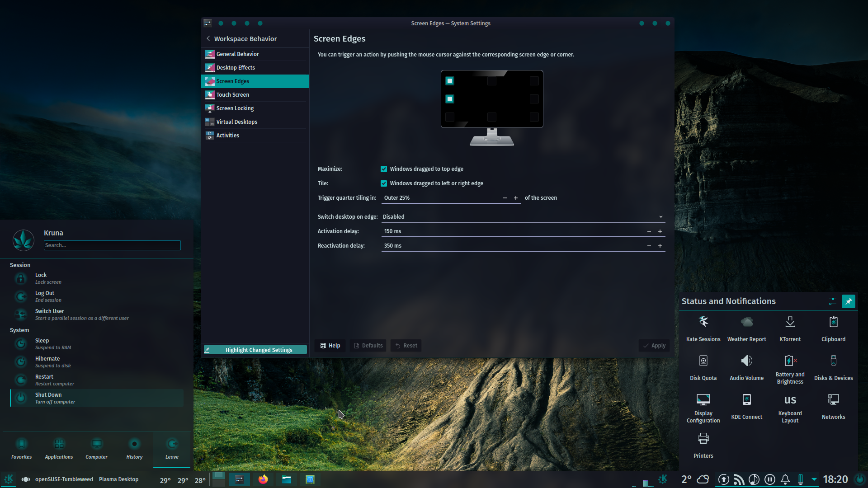Image resolution: width=868 pixels, height=488 pixels.
Task: Click the right edge square on monitor preview
Action: 534,99
